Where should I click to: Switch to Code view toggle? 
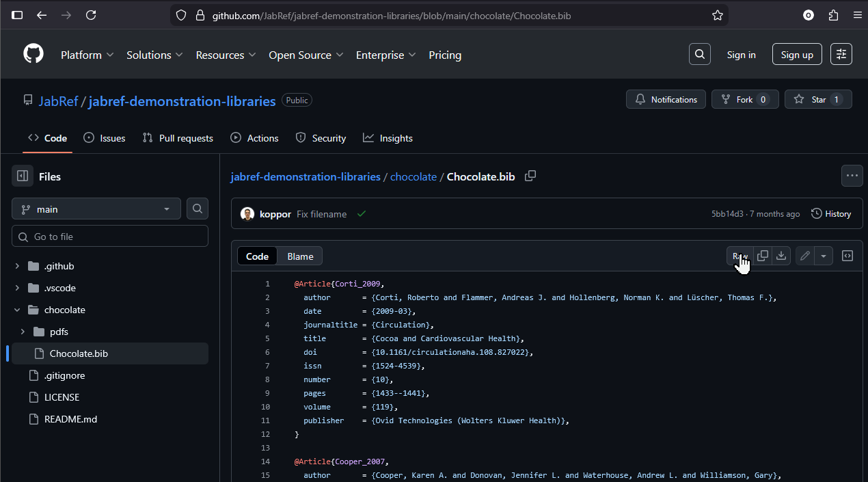pos(257,256)
